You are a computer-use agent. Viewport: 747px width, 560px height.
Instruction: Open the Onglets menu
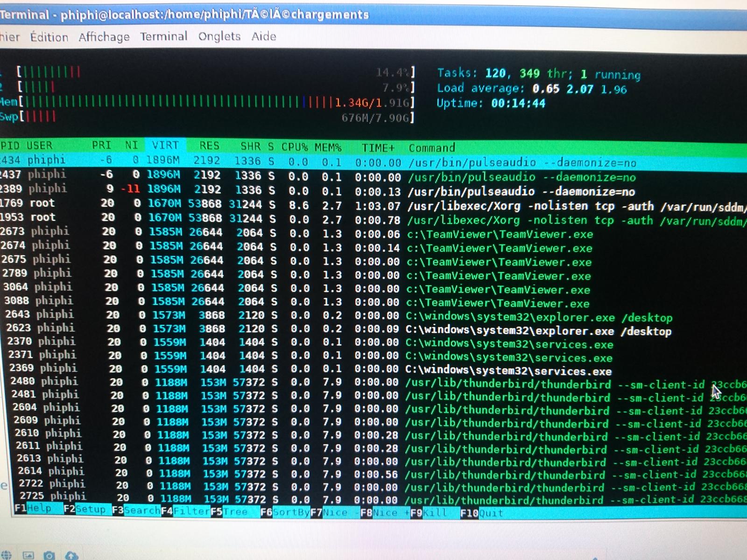[x=219, y=36]
